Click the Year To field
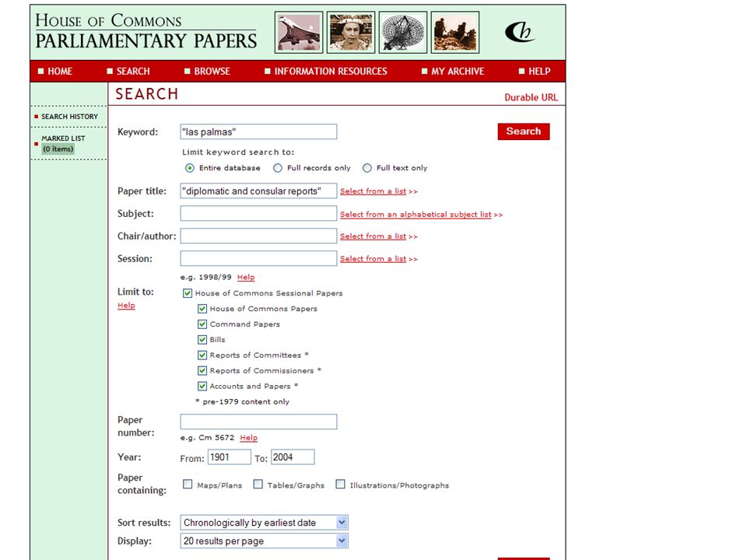This screenshot has width=747, height=560. coord(293,457)
